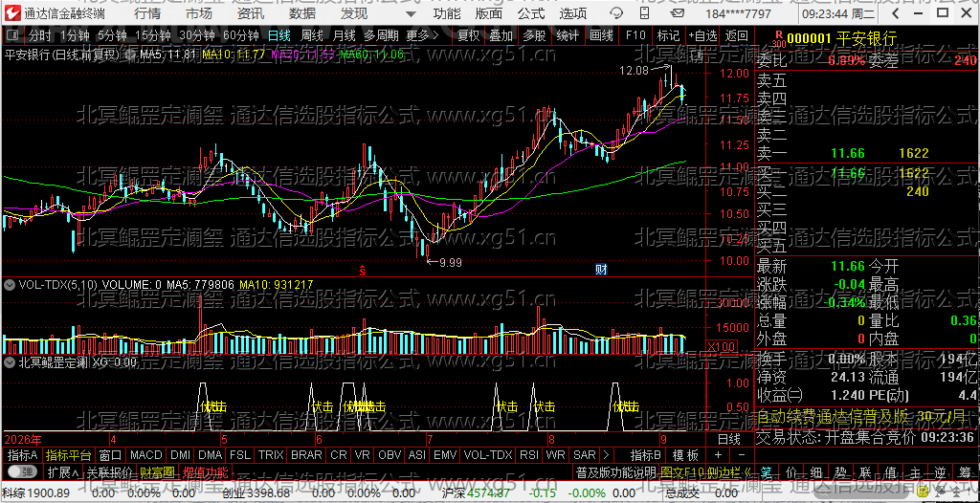Click the gear icon beside the VOL-TDX indicator
Image resolution: width=980 pixels, height=503 pixels.
pos(10,285)
